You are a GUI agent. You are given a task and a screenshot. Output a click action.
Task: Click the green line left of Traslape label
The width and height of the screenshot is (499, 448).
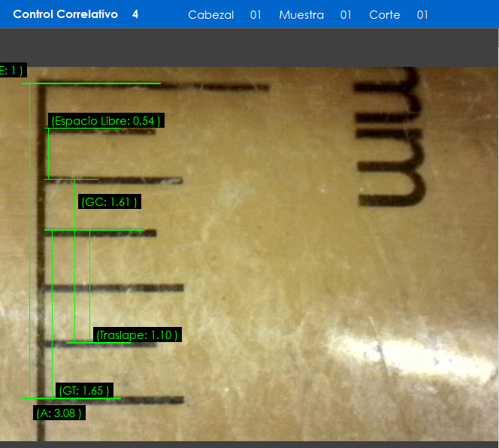pyautogui.click(x=79, y=343)
